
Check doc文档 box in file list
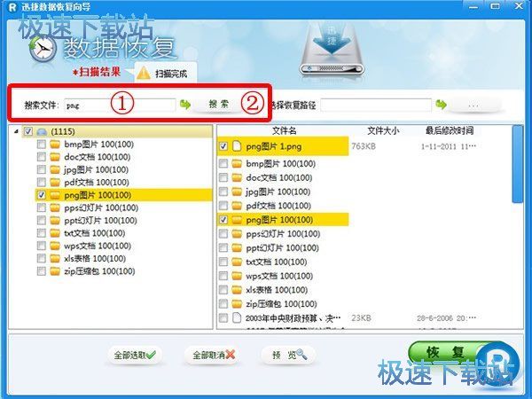click(223, 177)
